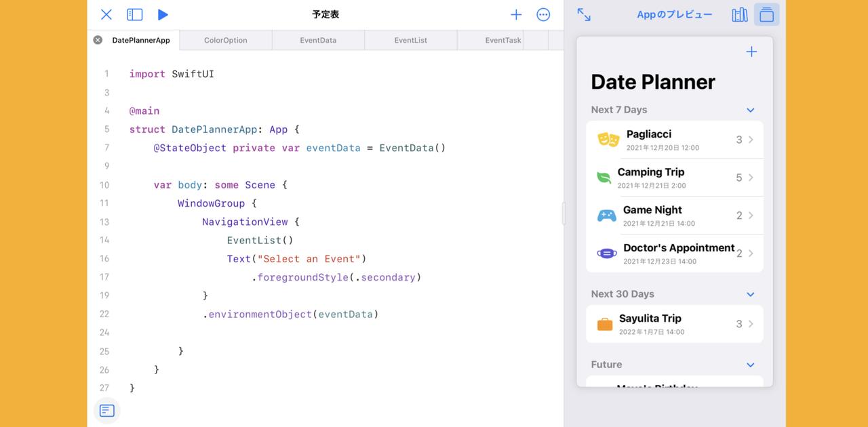Open the sidebar with the split-view icon
Screen dimensions: 868x427
134,14
